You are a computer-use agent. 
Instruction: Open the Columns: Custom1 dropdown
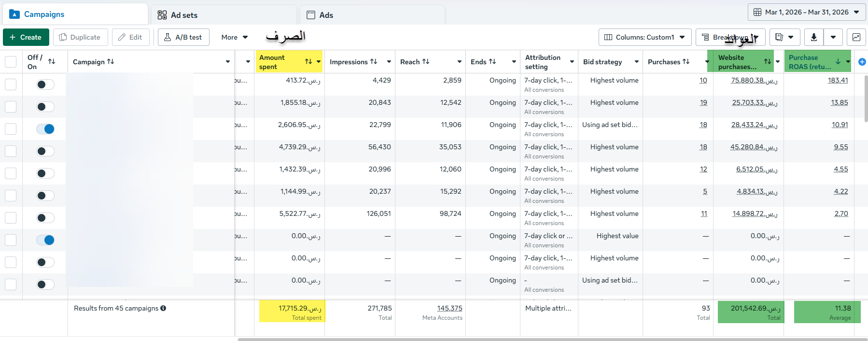pos(645,37)
